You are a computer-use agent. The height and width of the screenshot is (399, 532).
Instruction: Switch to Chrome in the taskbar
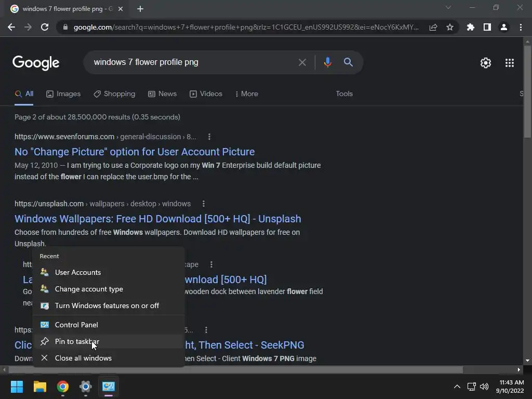(x=63, y=387)
